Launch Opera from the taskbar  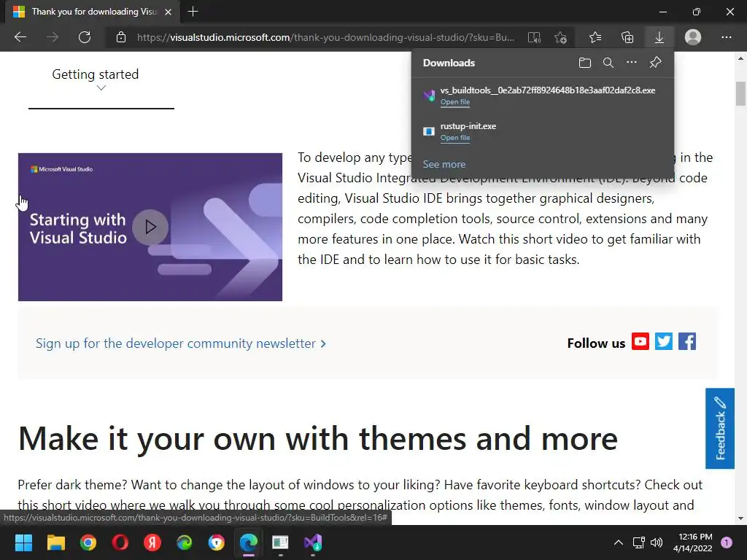point(120,542)
